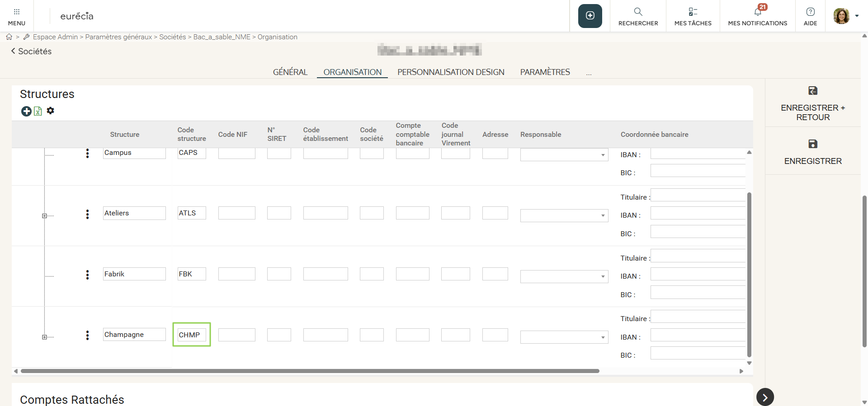This screenshot has height=406, width=868.
Task: Open the Aide help icon
Action: click(x=810, y=16)
